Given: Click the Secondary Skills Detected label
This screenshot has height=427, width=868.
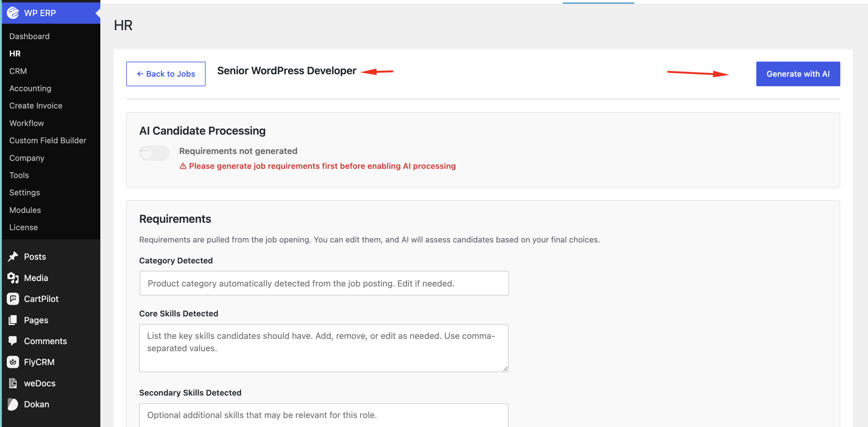Looking at the screenshot, I should click(x=190, y=393).
